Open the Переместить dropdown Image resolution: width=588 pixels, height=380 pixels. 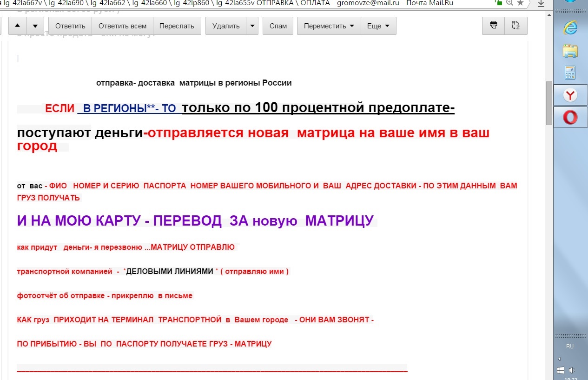tap(329, 26)
